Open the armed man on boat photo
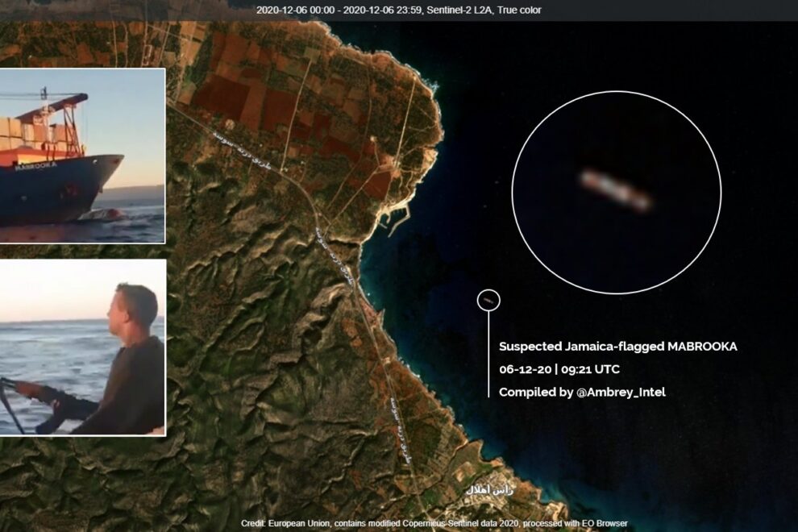This screenshot has height=532, width=798. (82, 347)
